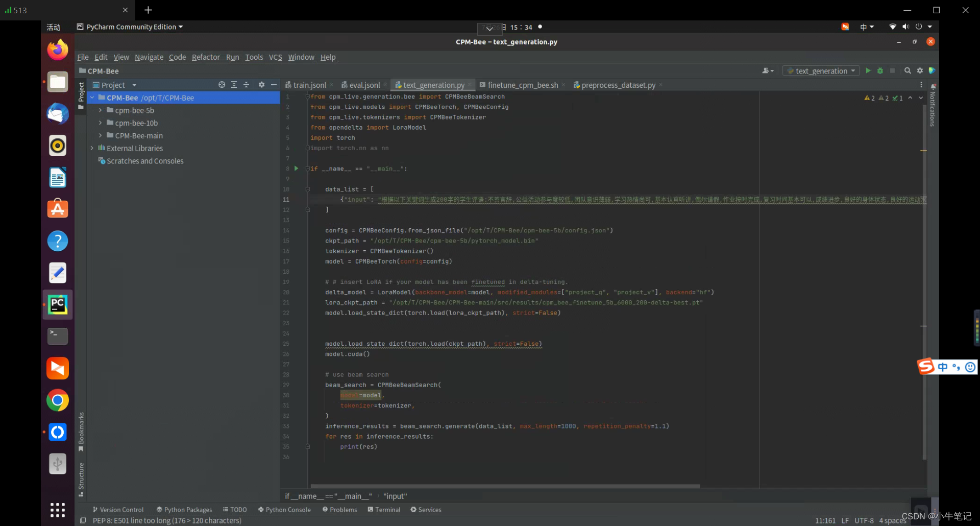Open IDE settings gear in main toolbar
This screenshot has height=526, width=980.
(920, 70)
